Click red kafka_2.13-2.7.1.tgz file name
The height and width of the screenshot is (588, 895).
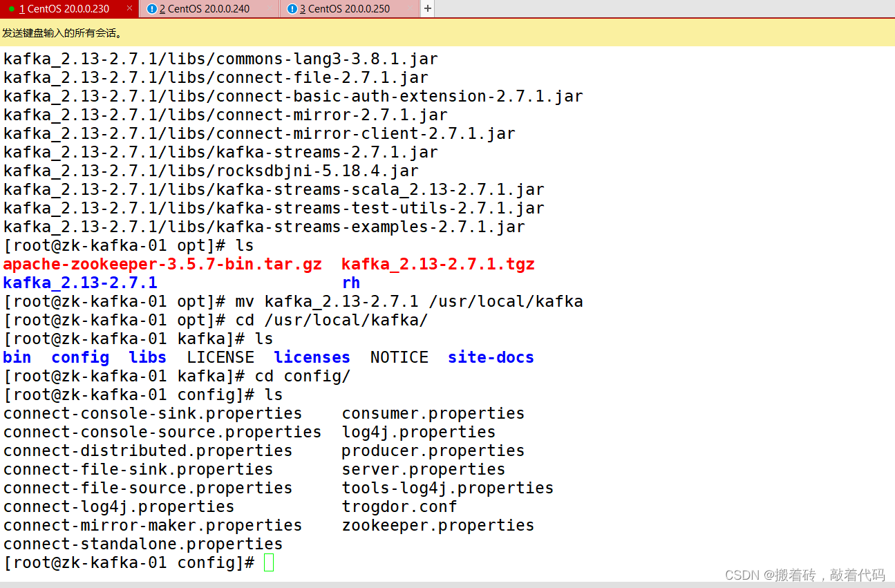pyautogui.click(x=438, y=265)
